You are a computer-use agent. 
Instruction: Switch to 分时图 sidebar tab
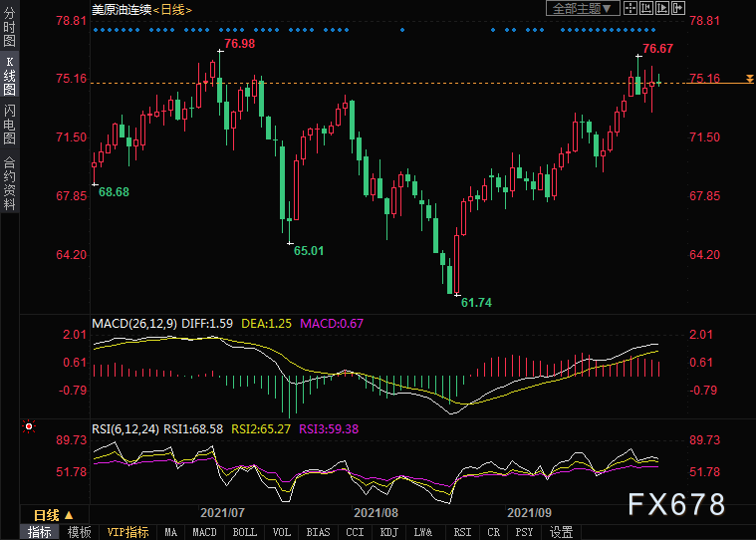[x=9, y=26]
